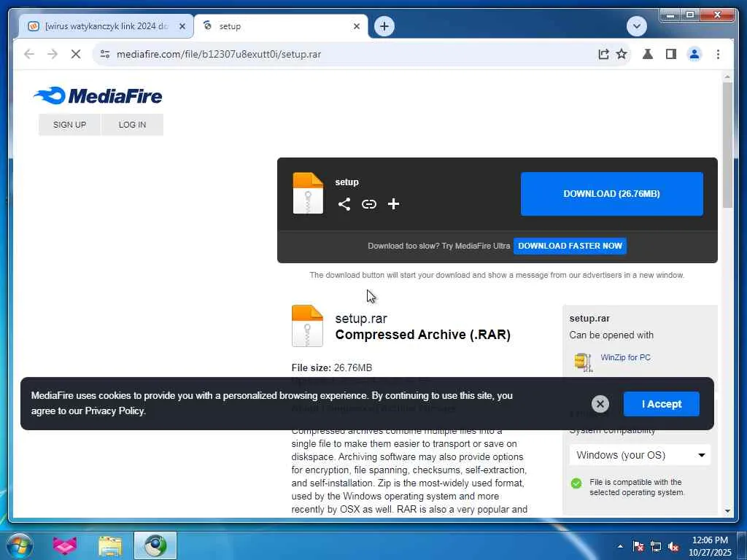This screenshot has width=747, height=560.
Task: Click the page vertical scrollbar thumb
Action: [x=727, y=145]
